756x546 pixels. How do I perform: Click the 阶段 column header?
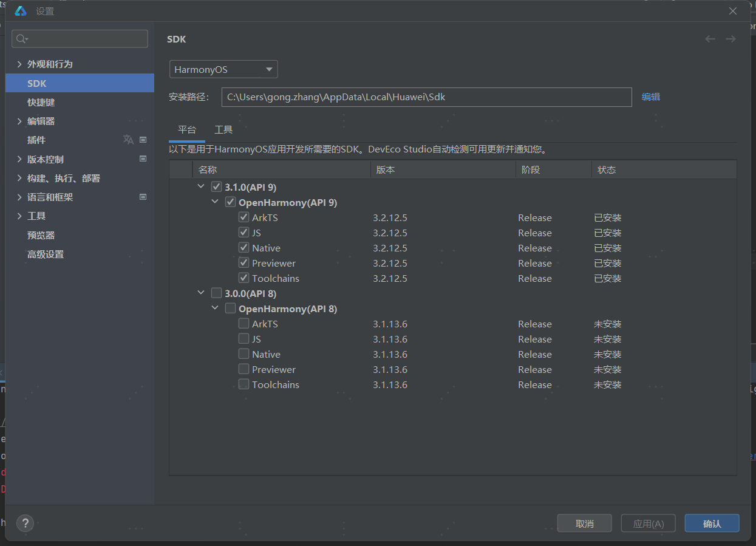[553, 169]
